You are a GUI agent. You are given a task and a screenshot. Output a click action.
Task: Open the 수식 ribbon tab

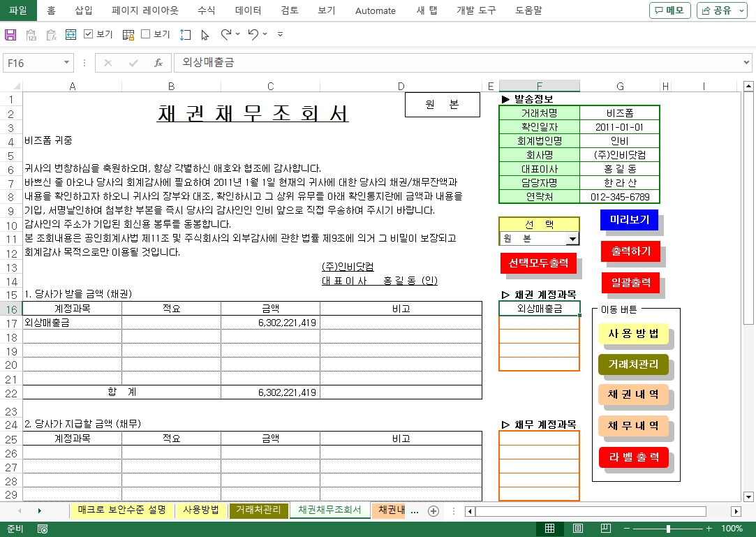pos(206,10)
